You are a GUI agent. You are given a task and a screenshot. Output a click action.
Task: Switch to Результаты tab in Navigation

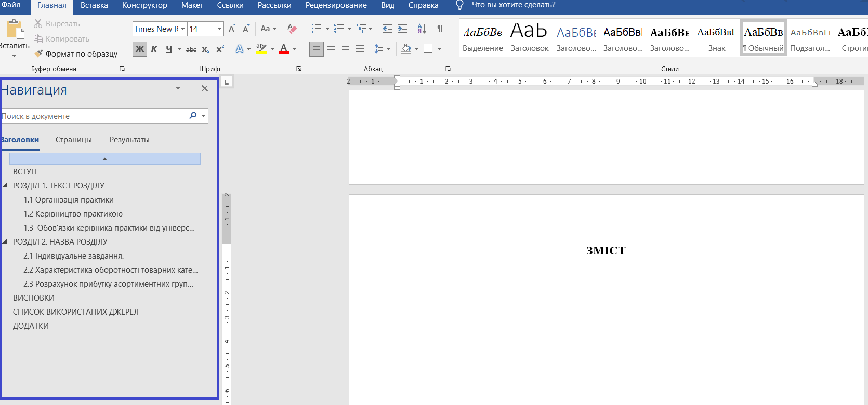(x=129, y=140)
